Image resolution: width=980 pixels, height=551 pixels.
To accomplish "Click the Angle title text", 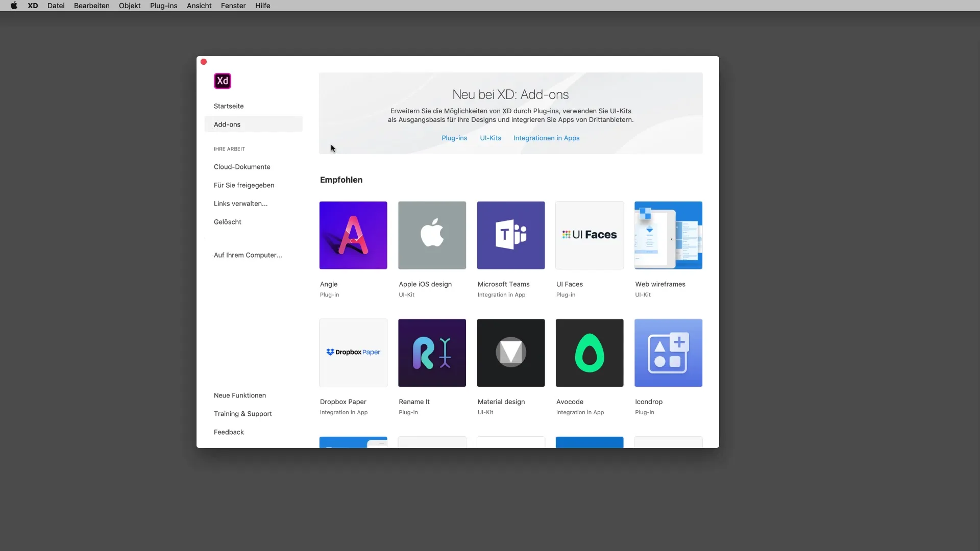I will pyautogui.click(x=329, y=284).
